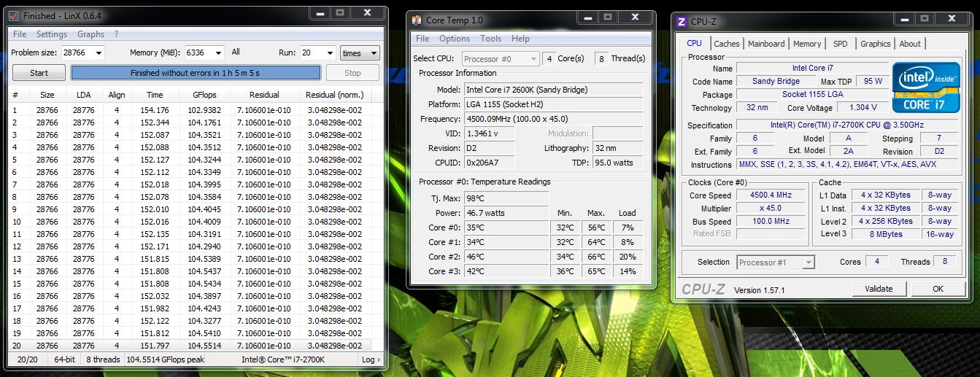Screen dimensions: 980x377
Task: Click the Core Temp Model field value
Action: 554,90
